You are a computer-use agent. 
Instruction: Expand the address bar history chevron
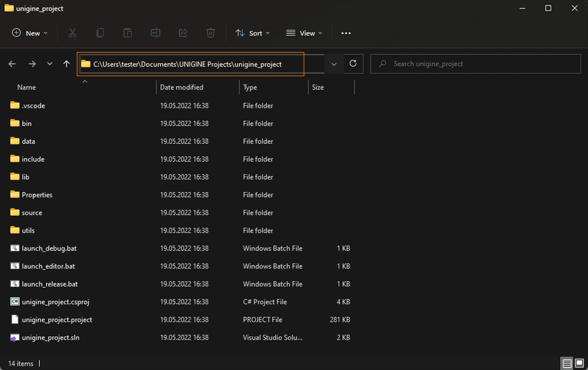pos(334,63)
